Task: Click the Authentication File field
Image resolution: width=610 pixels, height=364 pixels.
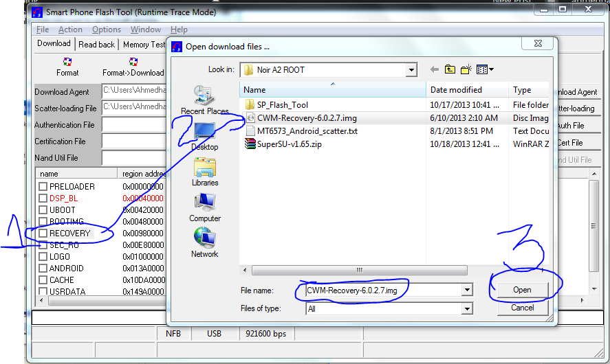Action: point(134,124)
